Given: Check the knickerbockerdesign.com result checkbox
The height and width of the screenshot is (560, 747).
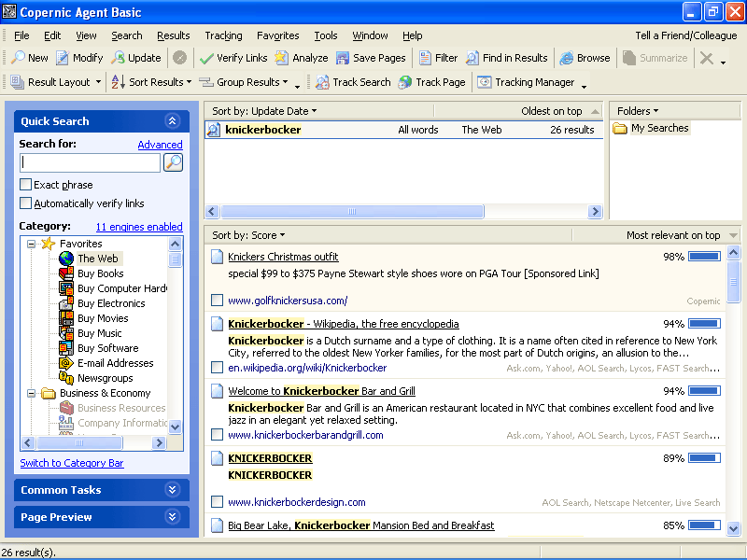Looking at the screenshot, I should [x=217, y=501].
